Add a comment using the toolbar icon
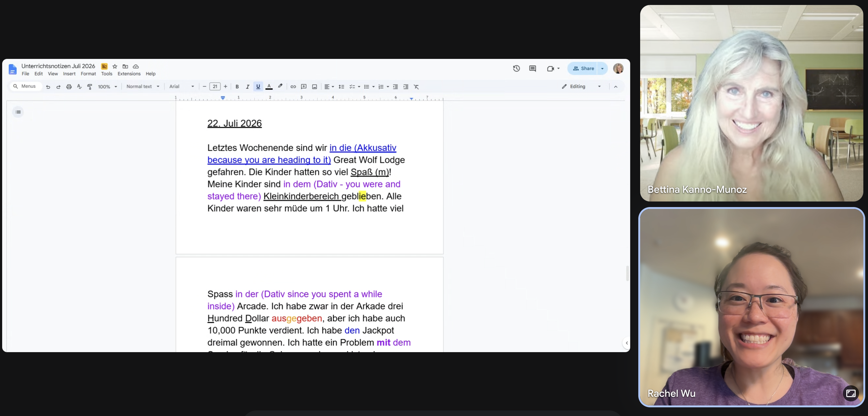868x416 pixels. 303,87
